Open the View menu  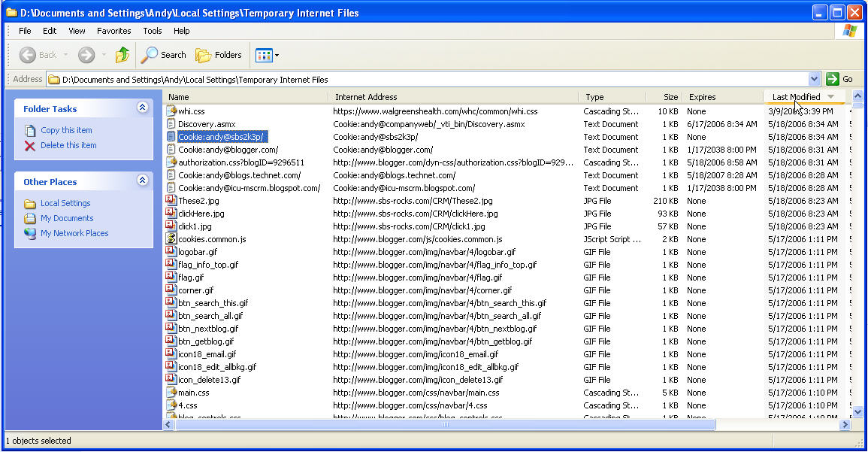(x=77, y=31)
